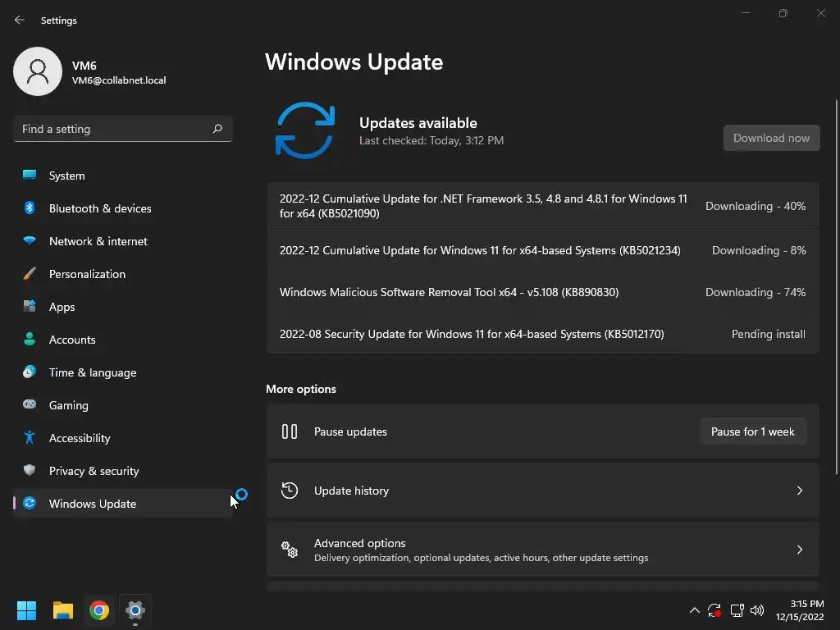Click the Privacy & security shield icon
Screen dimensions: 840x630
30,470
